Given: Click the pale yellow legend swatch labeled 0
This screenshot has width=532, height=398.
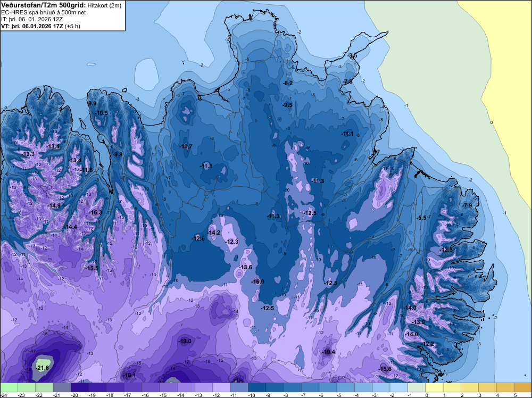Looking at the screenshot, I should [434, 387].
